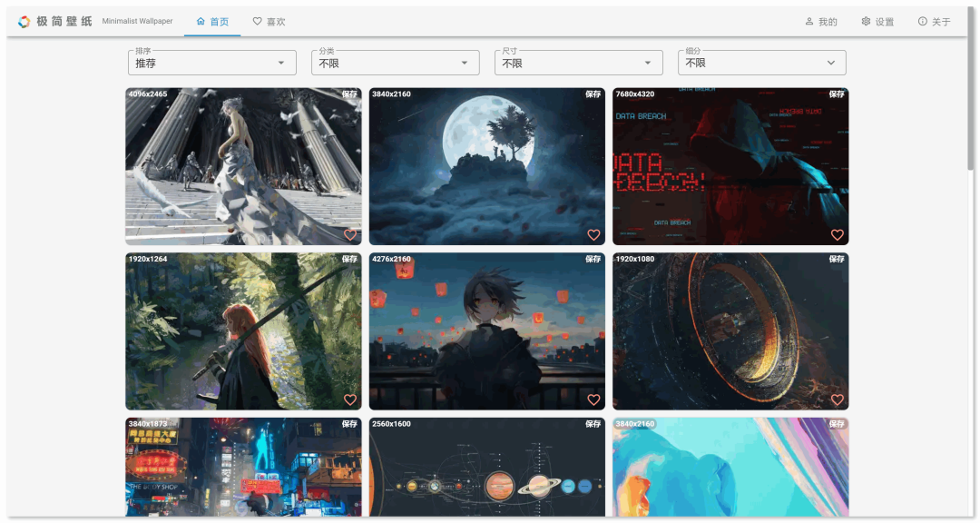Like the 4096x2465 statue wallpaper

(x=350, y=234)
